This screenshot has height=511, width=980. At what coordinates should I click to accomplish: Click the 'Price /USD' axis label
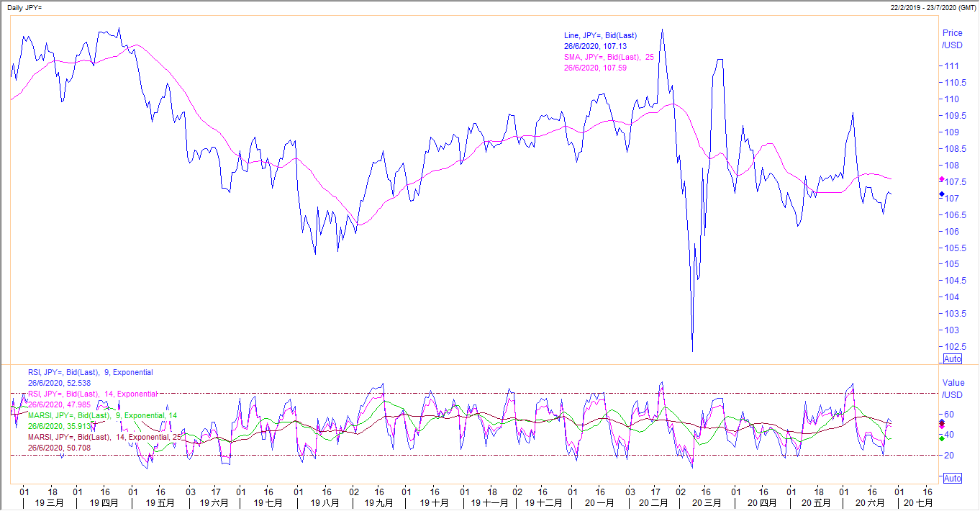[x=952, y=39]
